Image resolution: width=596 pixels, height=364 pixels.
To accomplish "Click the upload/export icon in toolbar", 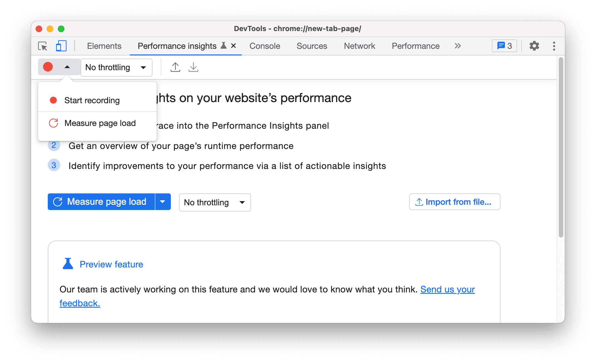I will click(x=176, y=67).
